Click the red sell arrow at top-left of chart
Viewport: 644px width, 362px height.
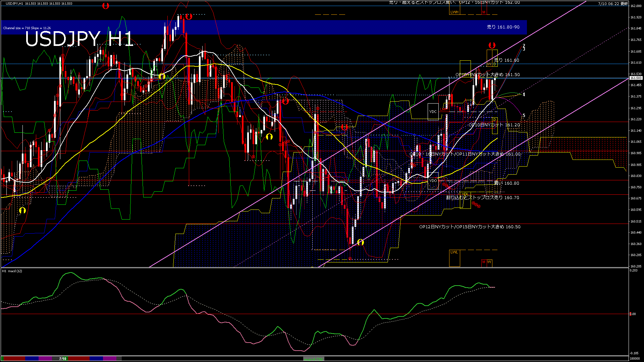coord(106,6)
